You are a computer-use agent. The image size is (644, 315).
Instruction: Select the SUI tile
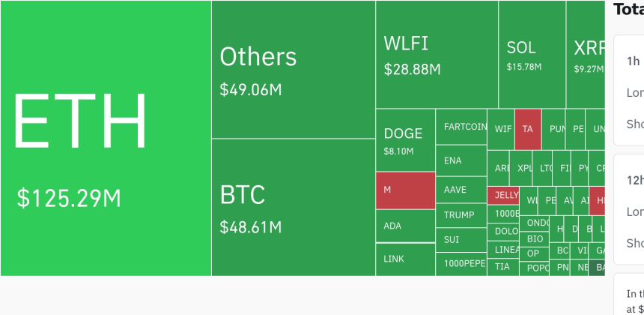461,240
